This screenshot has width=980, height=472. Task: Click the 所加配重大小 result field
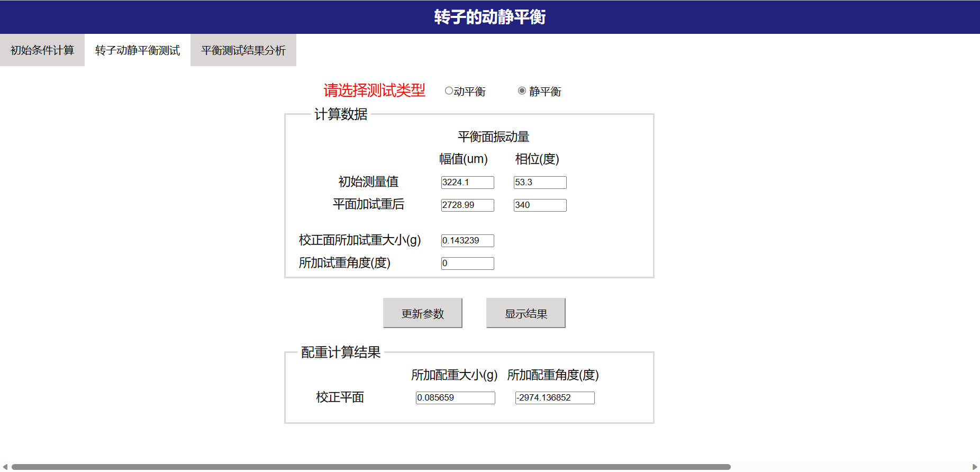[x=455, y=398]
